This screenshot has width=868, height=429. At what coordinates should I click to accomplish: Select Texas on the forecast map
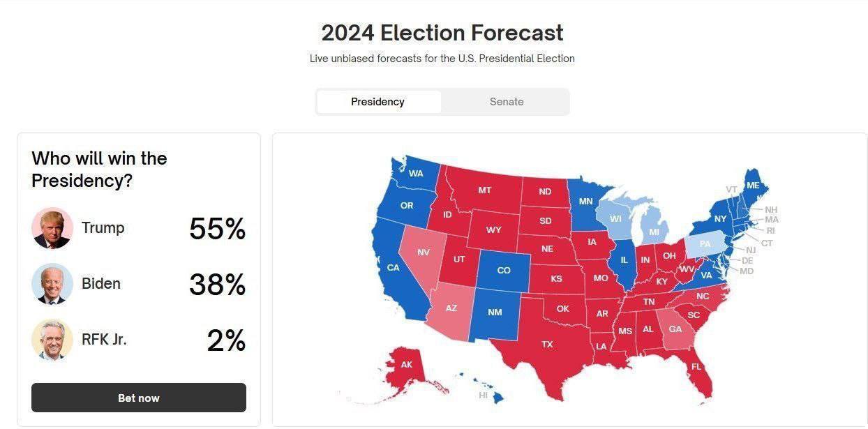coord(546,345)
